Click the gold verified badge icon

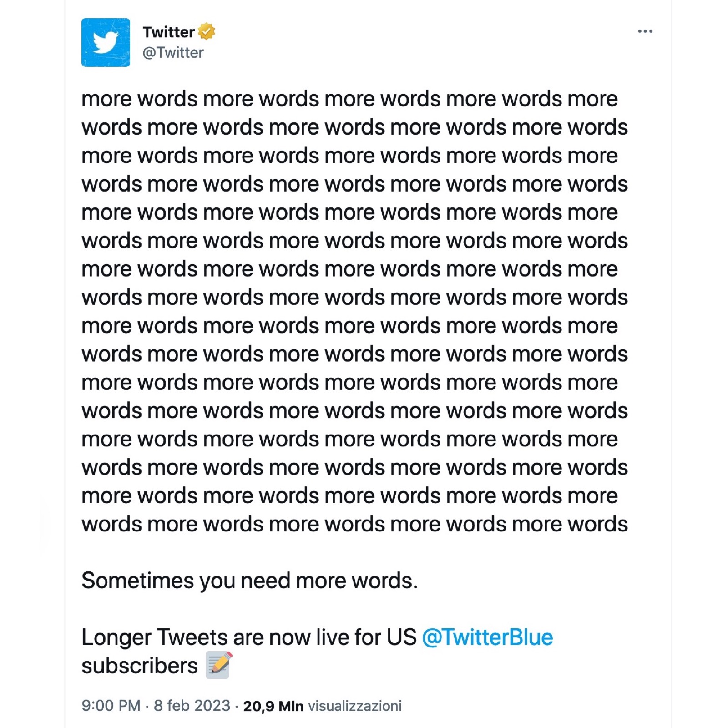(207, 31)
